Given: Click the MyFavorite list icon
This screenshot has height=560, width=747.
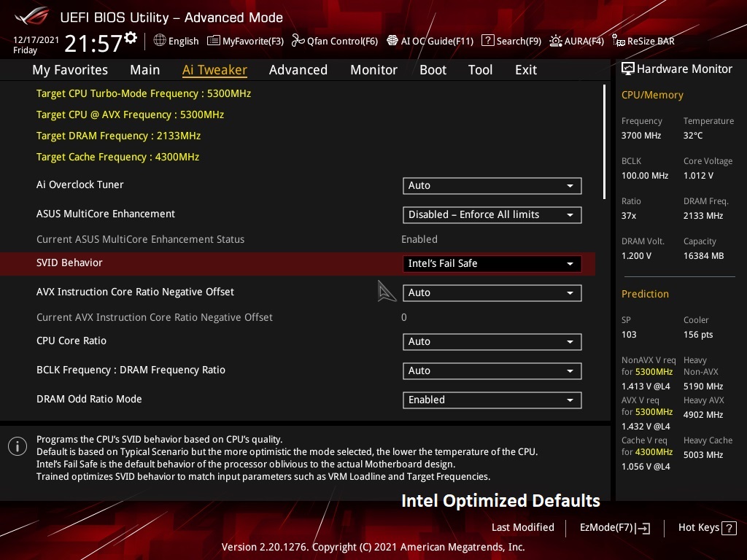Looking at the screenshot, I should [214, 41].
